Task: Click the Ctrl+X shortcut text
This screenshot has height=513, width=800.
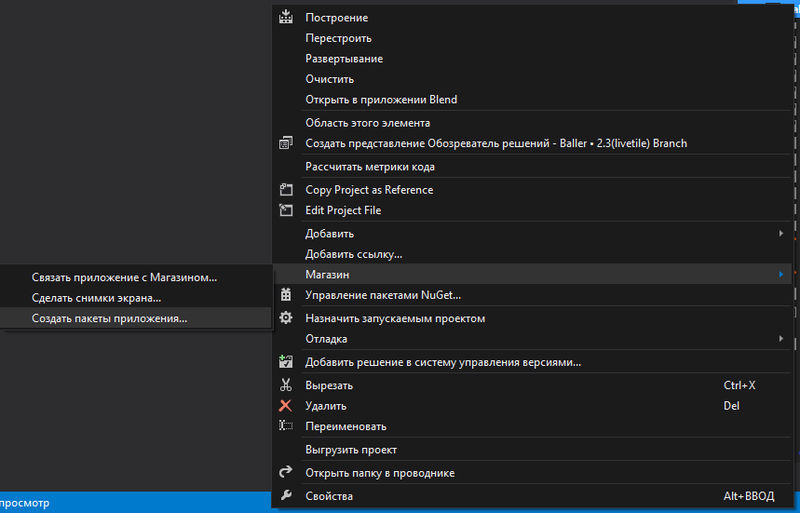Action: point(739,385)
